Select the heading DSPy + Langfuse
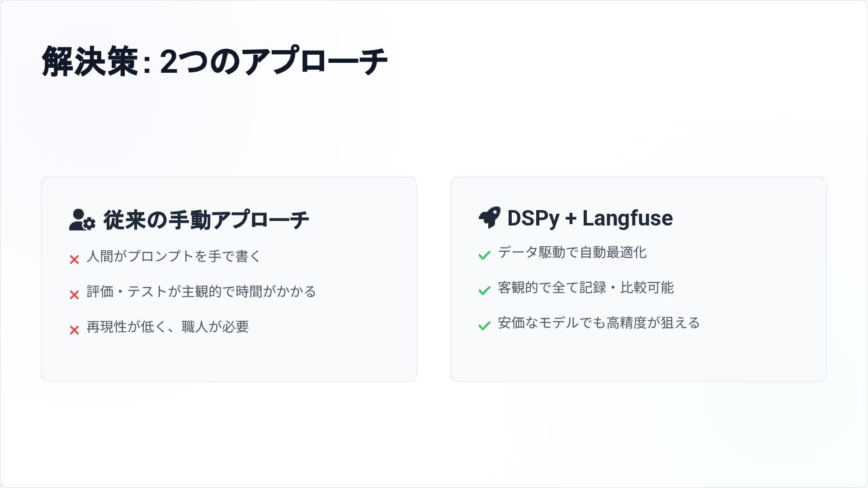The image size is (868, 488). [x=590, y=218]
